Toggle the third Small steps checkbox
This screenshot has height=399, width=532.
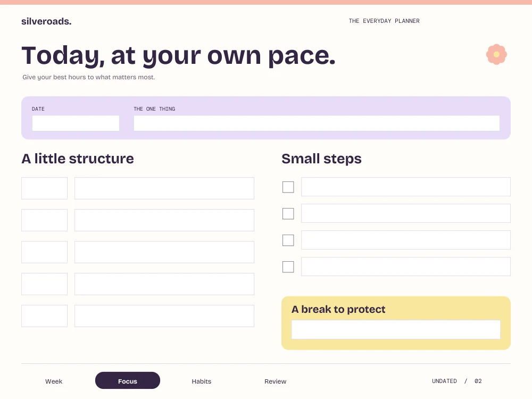pos(288,240)
